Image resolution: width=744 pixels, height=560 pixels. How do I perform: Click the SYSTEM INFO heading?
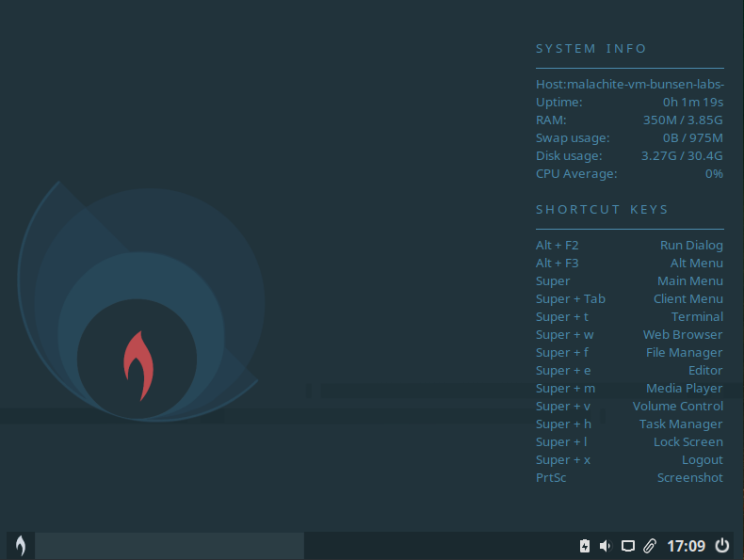click(591, 49)
